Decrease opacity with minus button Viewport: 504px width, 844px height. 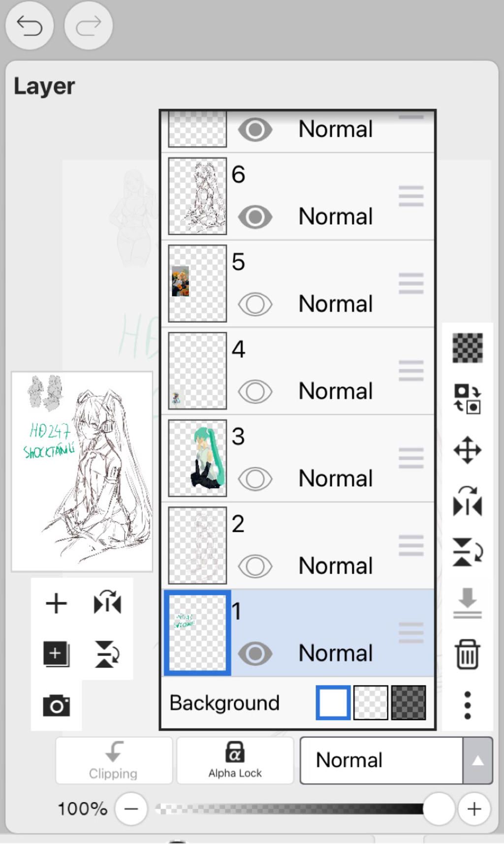click(131, 809)
